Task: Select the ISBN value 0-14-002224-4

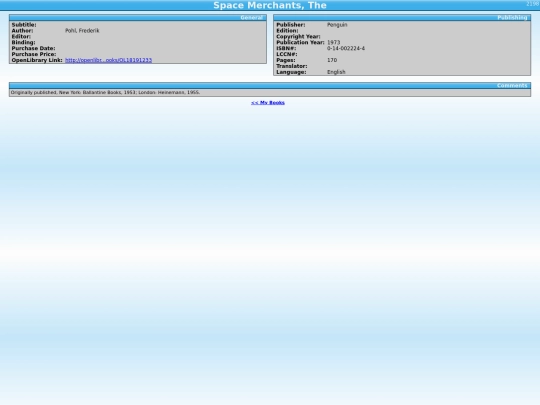Action: (346, 49)
